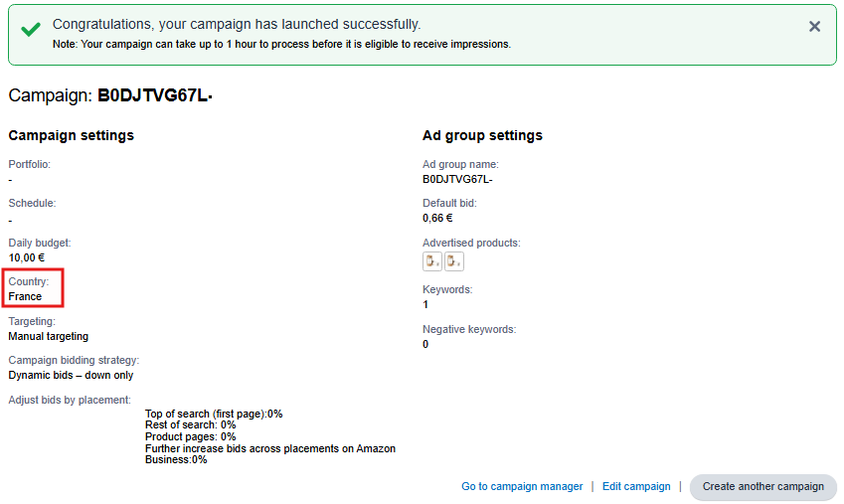This screenshot has width=844, height=504.
Task: Go to campaign manager
Action: [x=522, y=487]
